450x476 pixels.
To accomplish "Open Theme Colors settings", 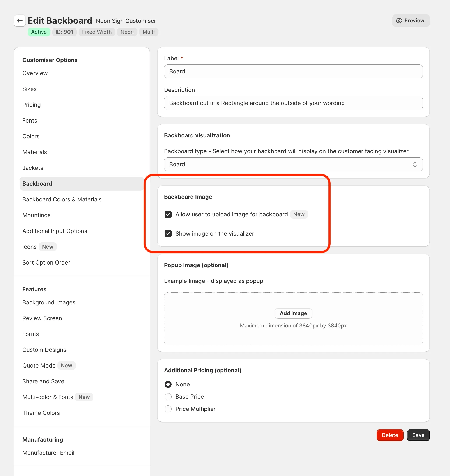I will pos(41,413).
